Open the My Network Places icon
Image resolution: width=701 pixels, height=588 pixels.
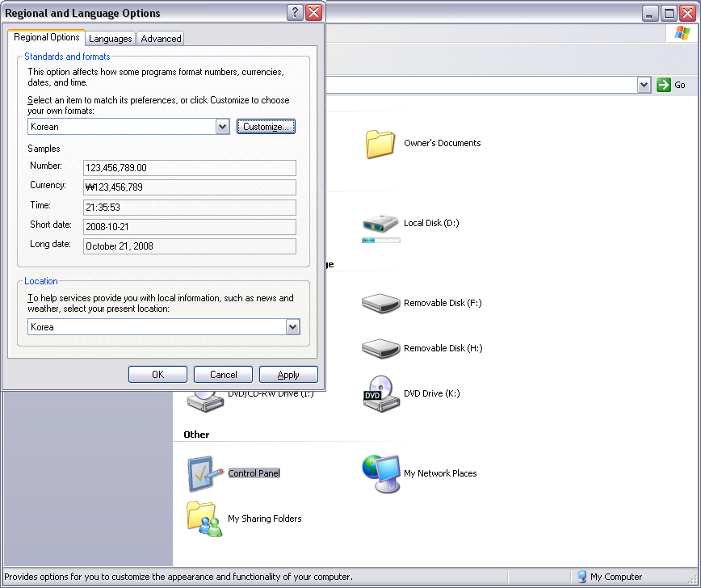(x=381, y=473)
